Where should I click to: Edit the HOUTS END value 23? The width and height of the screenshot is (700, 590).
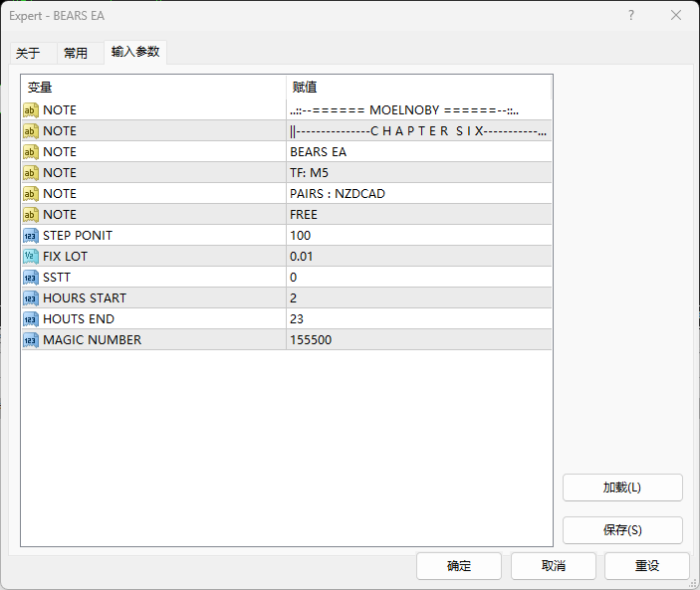419,319
